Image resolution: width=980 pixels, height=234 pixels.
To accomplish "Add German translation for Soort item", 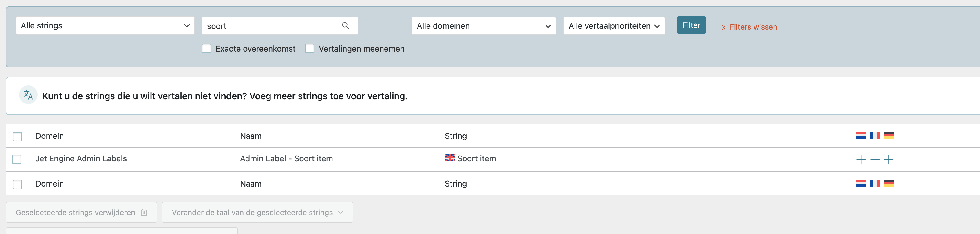I will (x=888, y=159).
